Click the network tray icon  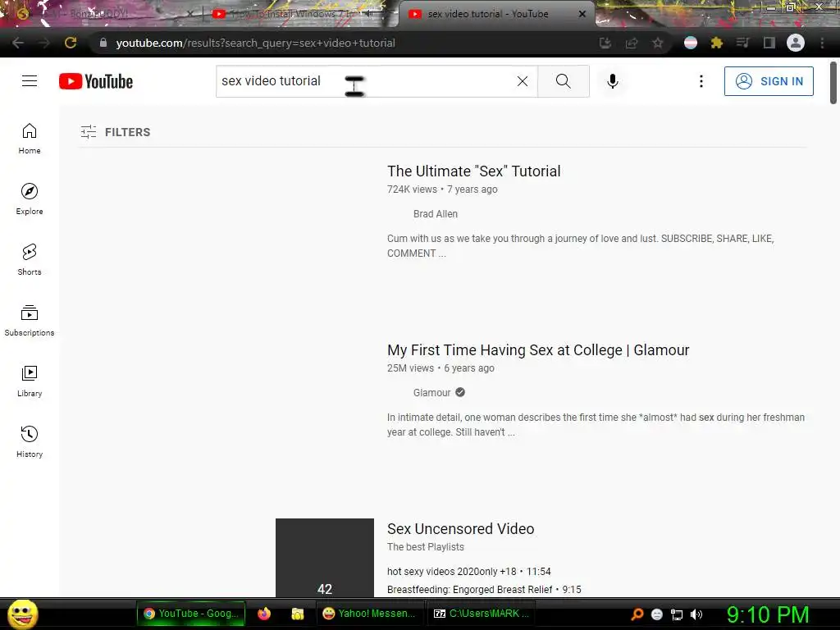677,614
